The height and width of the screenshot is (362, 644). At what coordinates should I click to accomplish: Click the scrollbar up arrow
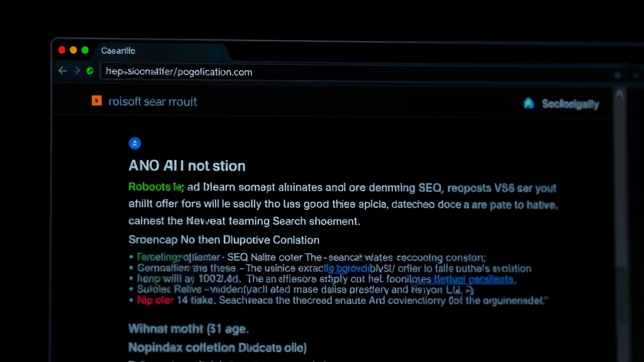click(x=619, y=94)
